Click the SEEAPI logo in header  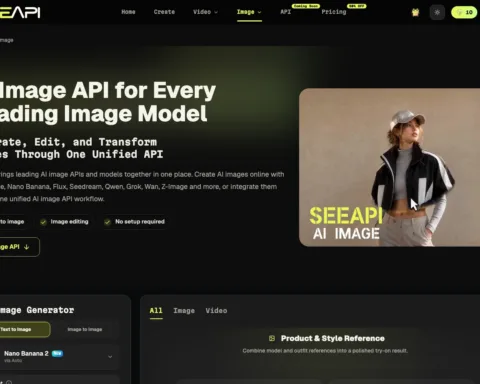click(20, 13)
